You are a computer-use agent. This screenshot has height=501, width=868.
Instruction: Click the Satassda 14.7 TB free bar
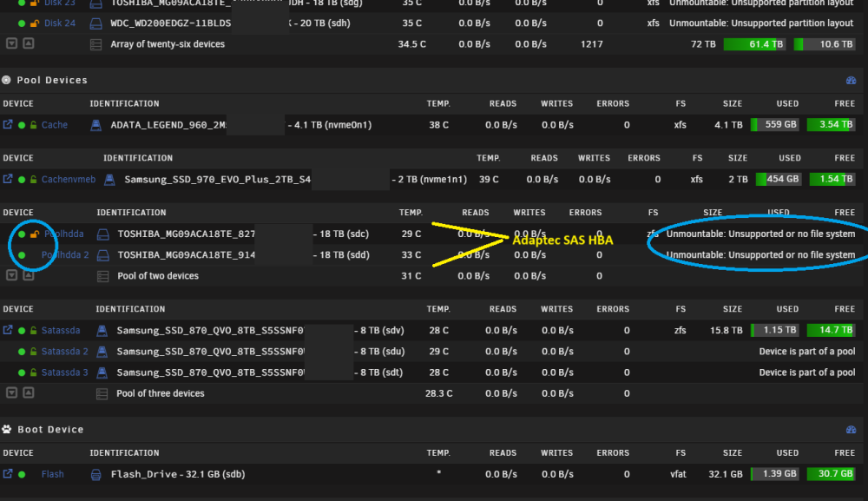(x=831, y=330)
